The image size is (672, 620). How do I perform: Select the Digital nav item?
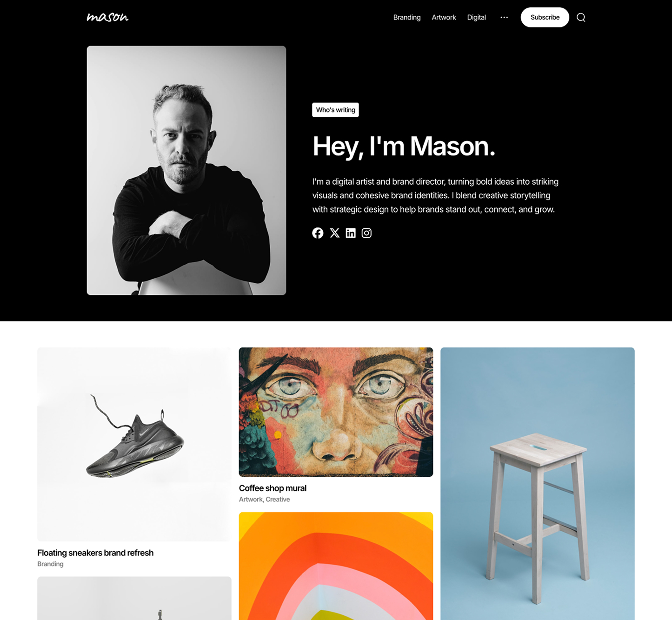pyautogui.click(x=476, y=17)
